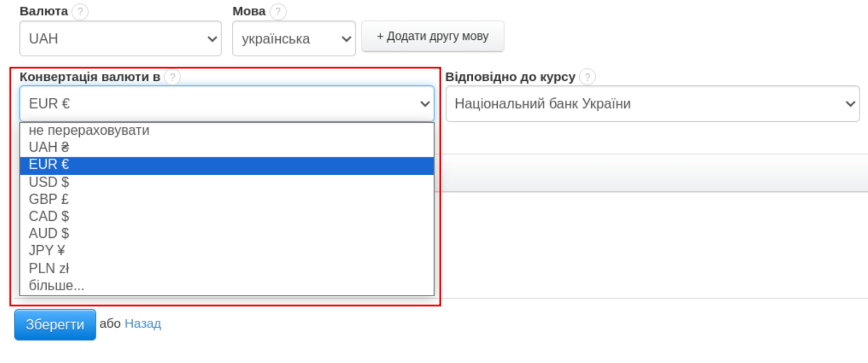This screenshot has width=868, height=363.
Task: Click help icon beside Відповідно до курсу
Action: tap(587, 77)
